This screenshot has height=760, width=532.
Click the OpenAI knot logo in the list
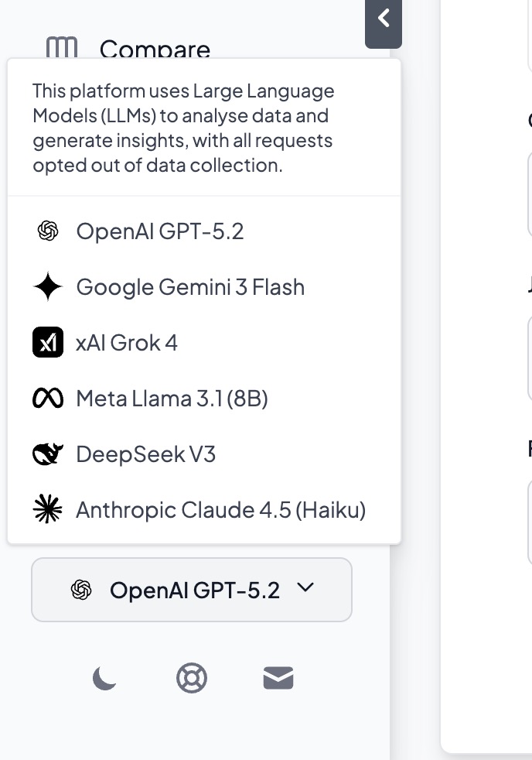[48, 231]
